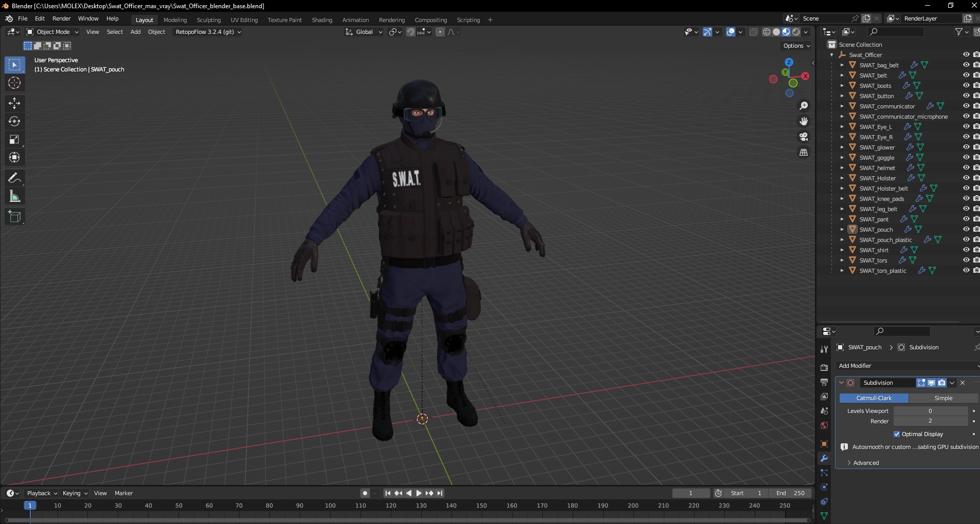Hide SWAT_boots in viewport
This screenshot has height=524, width=980.
click(966, 85)
